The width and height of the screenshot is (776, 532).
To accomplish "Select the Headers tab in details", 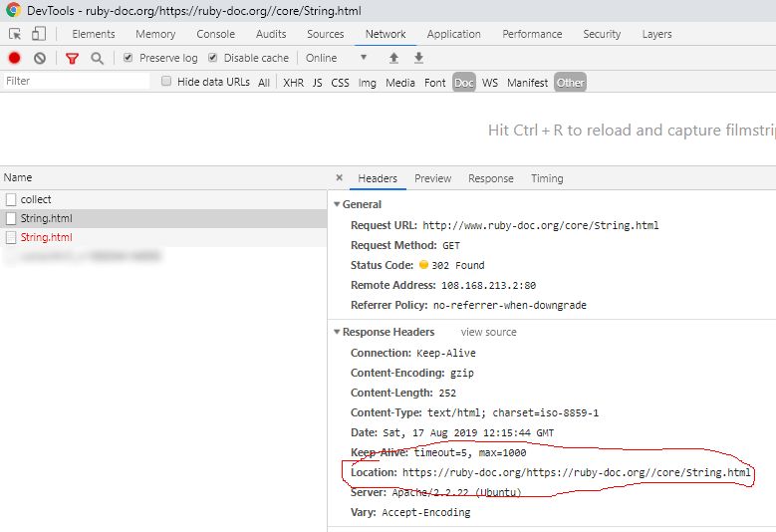I will coord(378,178).
